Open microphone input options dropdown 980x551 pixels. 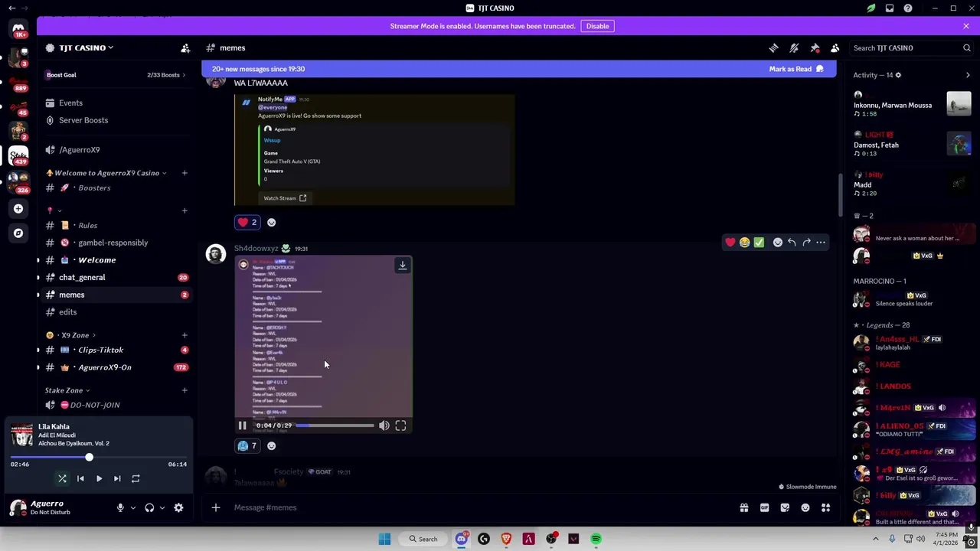pos(132,508)
